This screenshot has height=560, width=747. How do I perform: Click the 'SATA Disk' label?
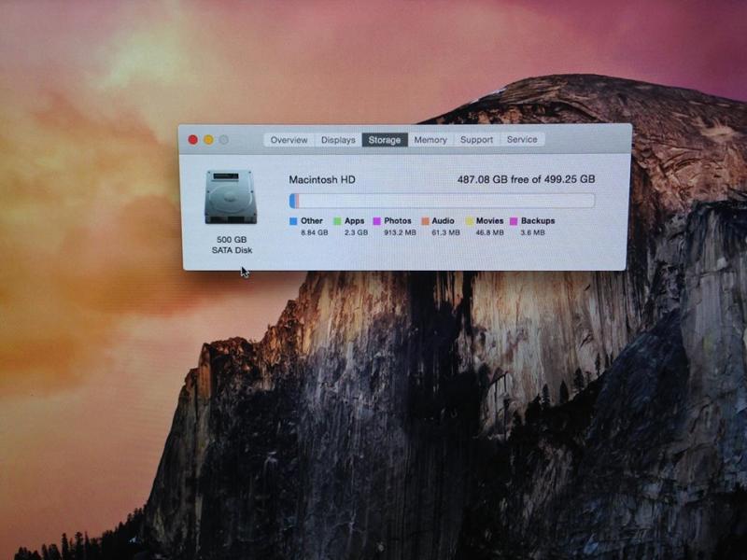click(x=232, y=250)
